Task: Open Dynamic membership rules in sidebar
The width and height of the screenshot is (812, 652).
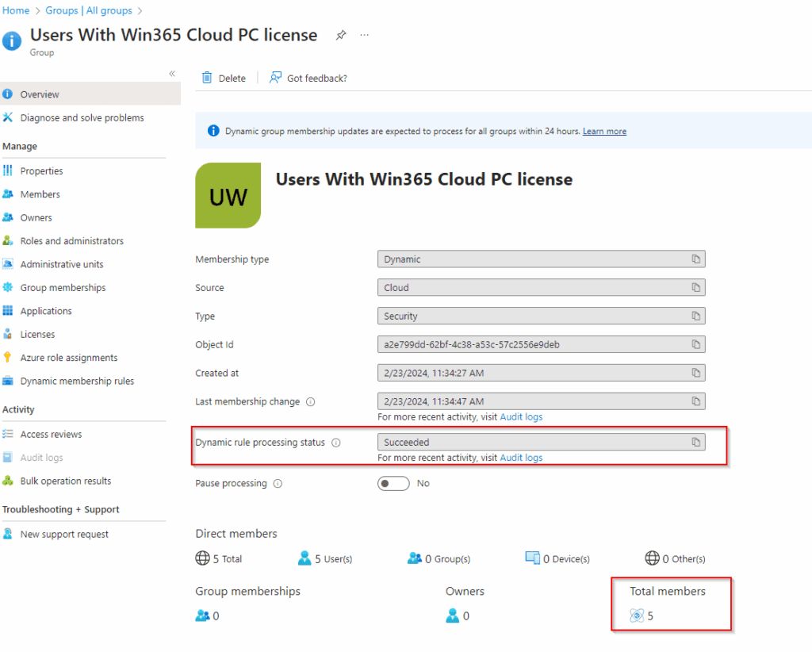Action: pos(77,382)
